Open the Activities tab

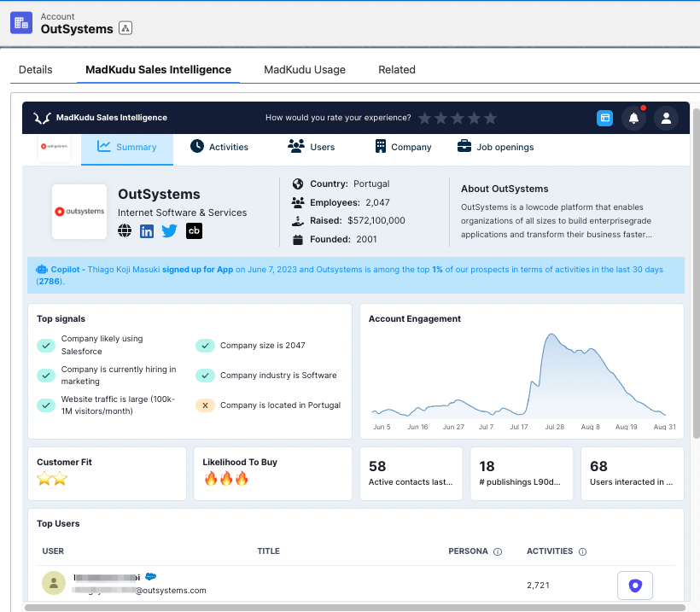[219, 147]
